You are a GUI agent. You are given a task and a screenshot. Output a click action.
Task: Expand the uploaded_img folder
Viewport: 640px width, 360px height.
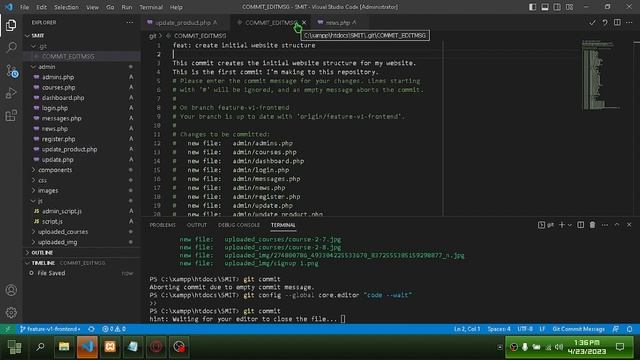[x=82, y=242]
